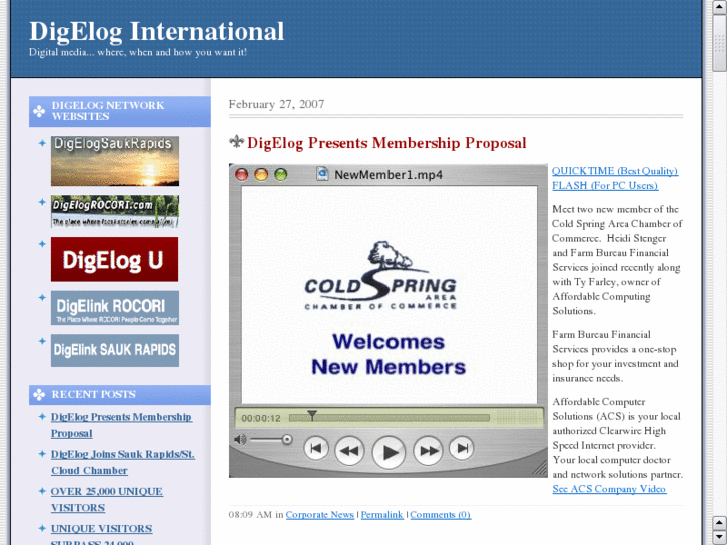Open the post Permalink

pyautogui.click(x=382, y=515)
